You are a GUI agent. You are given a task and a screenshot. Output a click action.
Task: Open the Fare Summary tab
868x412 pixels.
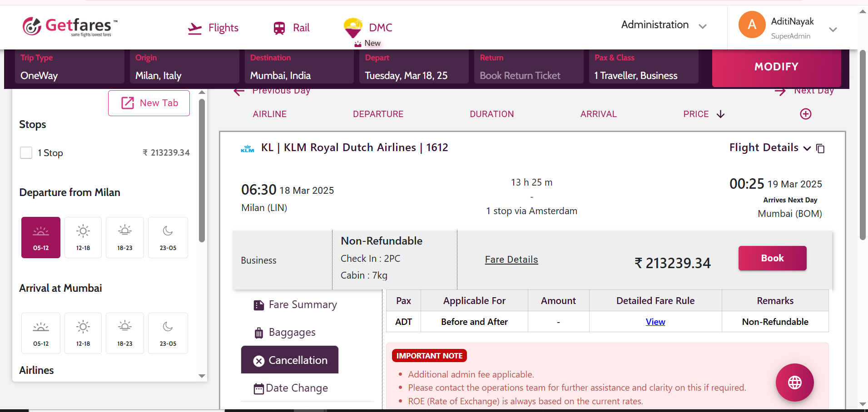coord(303,305)
